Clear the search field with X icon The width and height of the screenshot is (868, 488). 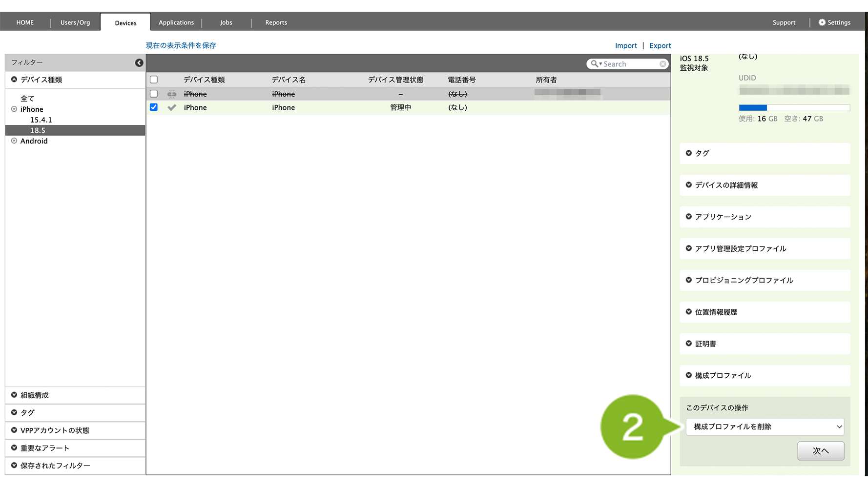coord(662,64)
